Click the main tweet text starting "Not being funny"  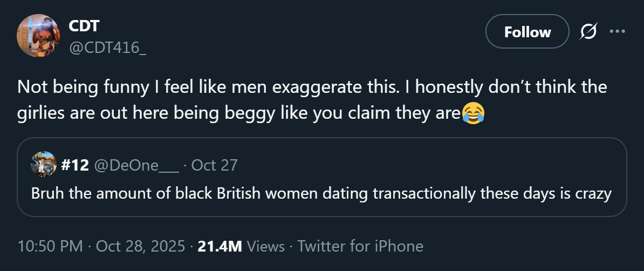click(312, 100)
